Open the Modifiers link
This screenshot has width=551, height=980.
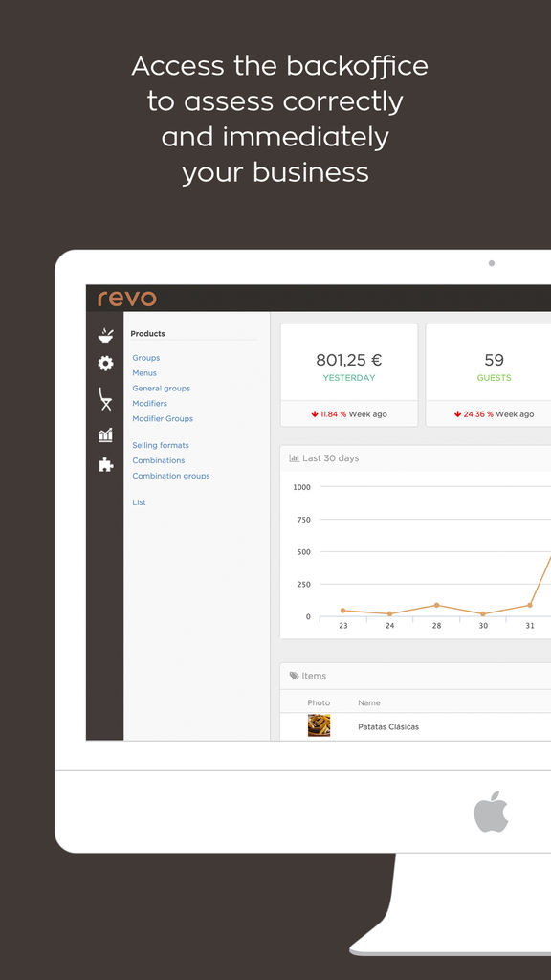tap(150, 404)
